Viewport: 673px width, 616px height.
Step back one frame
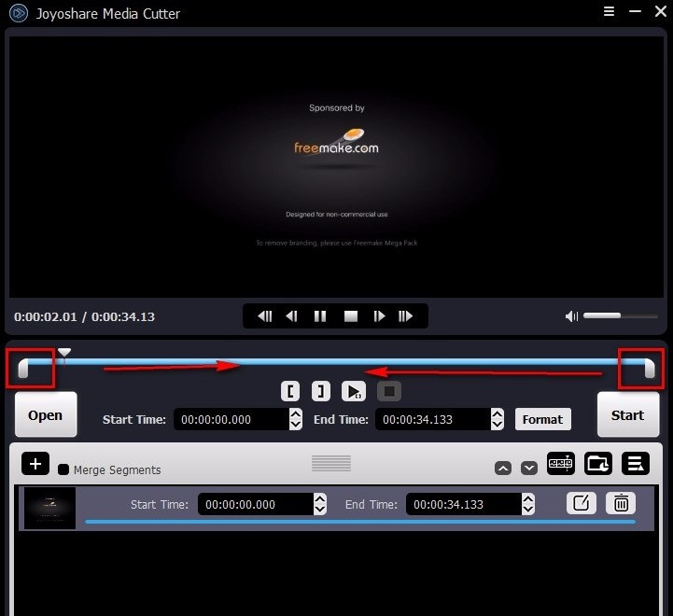coord(292,316)
